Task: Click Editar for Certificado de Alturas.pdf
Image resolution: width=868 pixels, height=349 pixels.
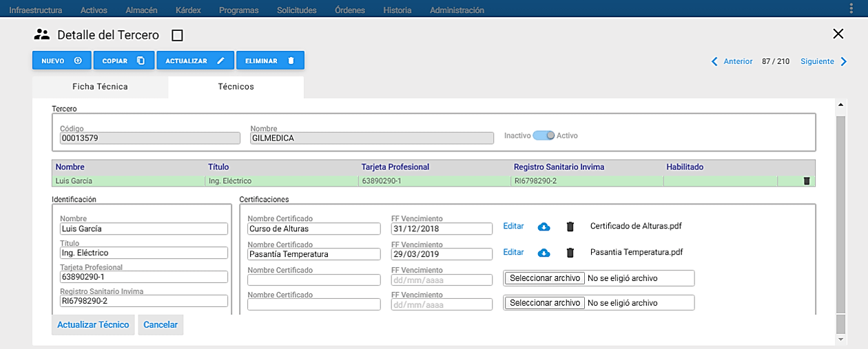Action: tap(513, 226)
